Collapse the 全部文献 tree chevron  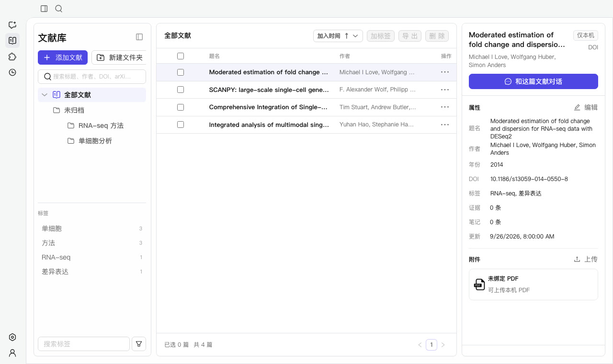(45, 95)
